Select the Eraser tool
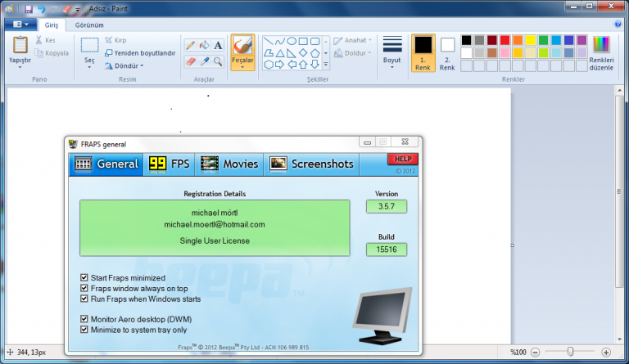Viewport: 629px width, 364px height. click(x=190, y=61)
